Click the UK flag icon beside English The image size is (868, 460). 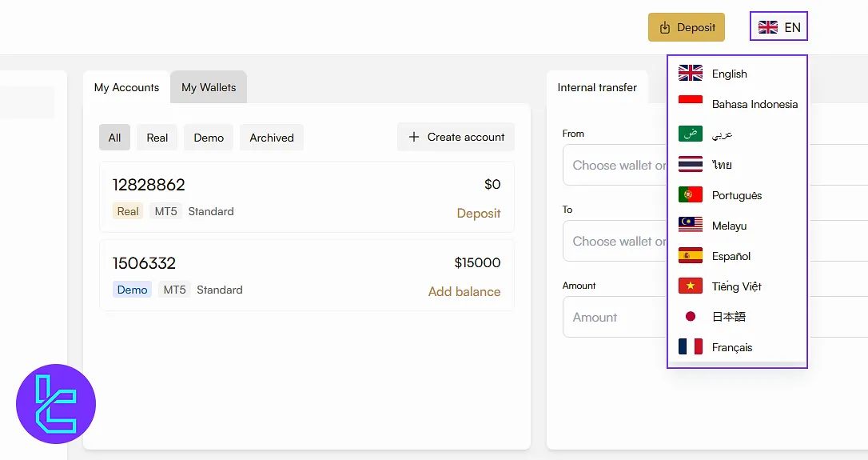coord(690,74)
